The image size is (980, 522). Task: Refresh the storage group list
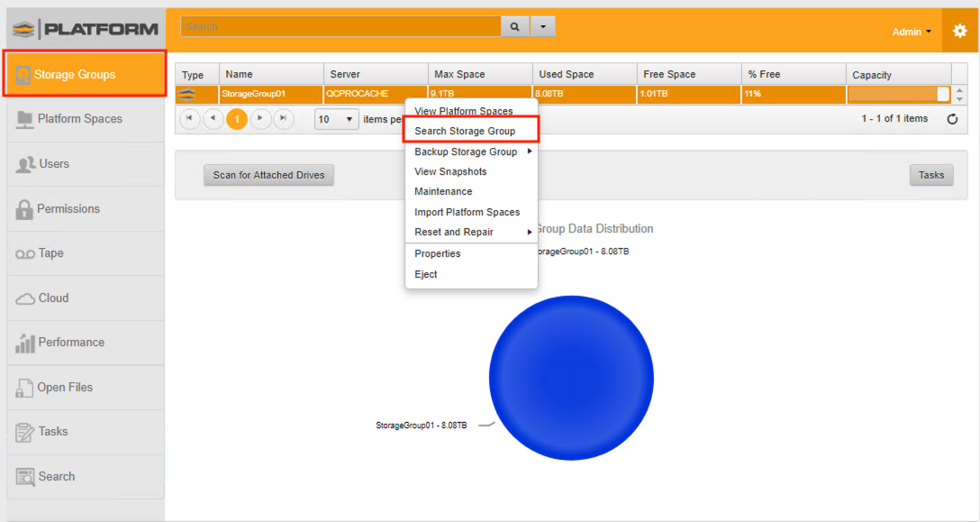pyautogui.click(x=952, y=119)
